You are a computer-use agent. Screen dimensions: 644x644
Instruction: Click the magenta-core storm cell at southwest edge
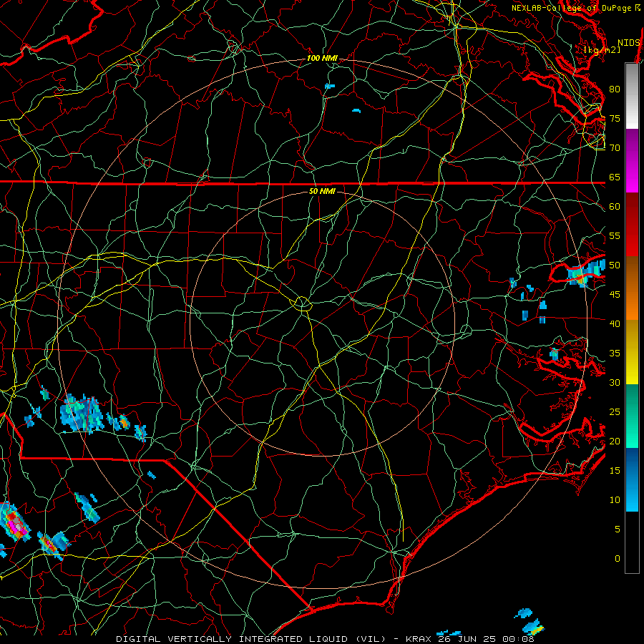tap(15, 522)
